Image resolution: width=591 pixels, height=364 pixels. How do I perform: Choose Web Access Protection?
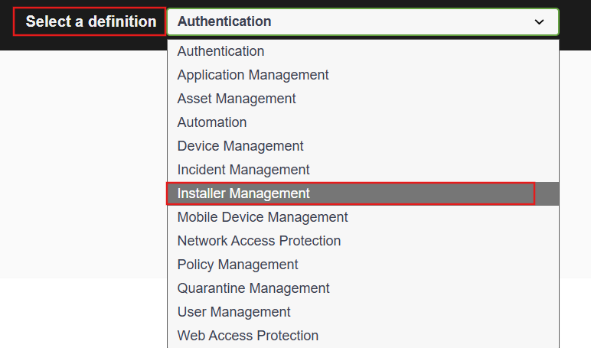[x=247, y=336]
